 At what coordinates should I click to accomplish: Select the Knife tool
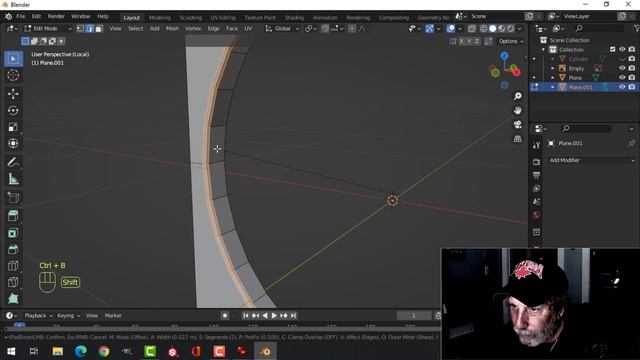(x=13, y=282)
